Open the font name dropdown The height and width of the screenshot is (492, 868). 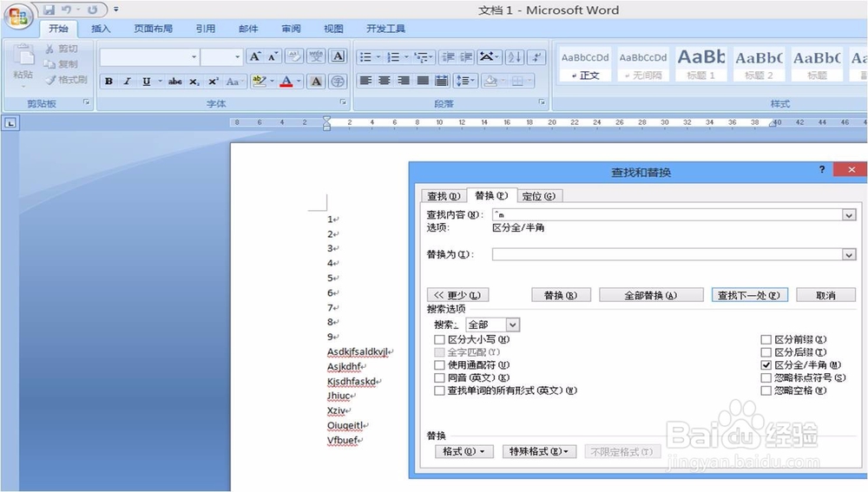point(194,56)
